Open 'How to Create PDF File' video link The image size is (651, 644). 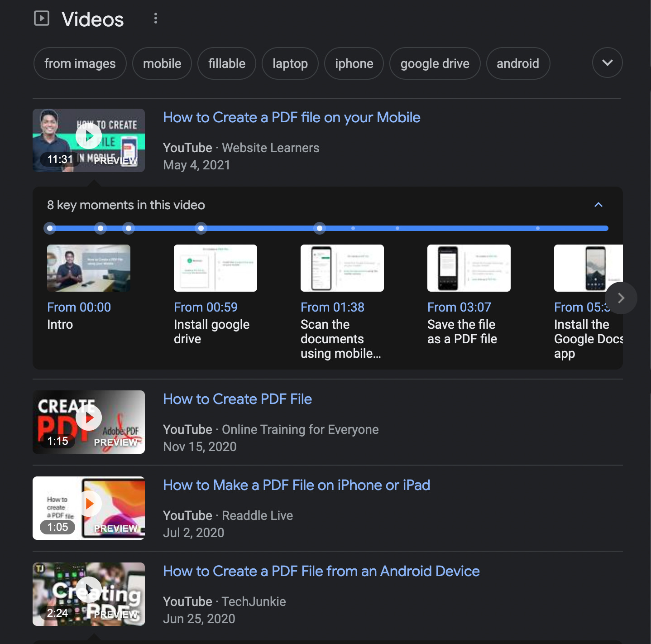pyautogui.click(x=237, y=399)
